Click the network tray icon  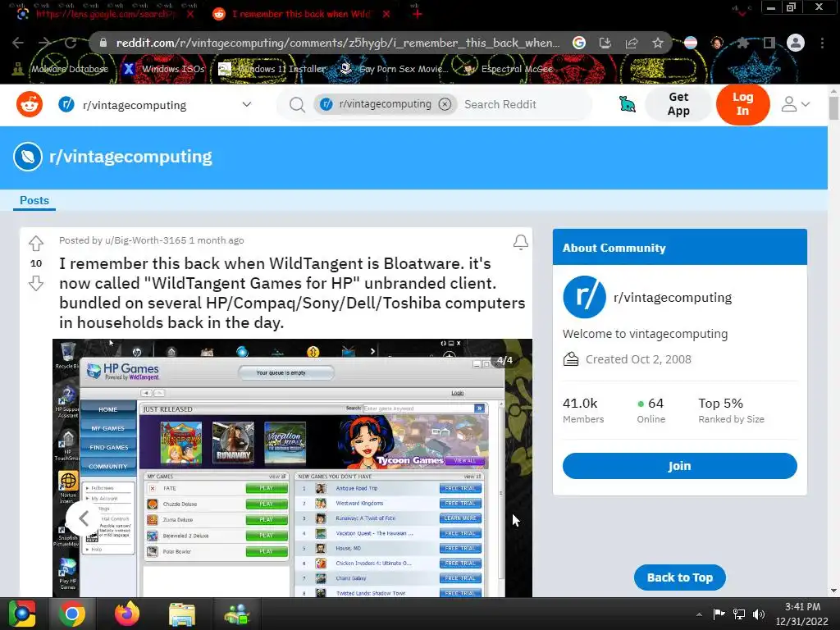739,614
